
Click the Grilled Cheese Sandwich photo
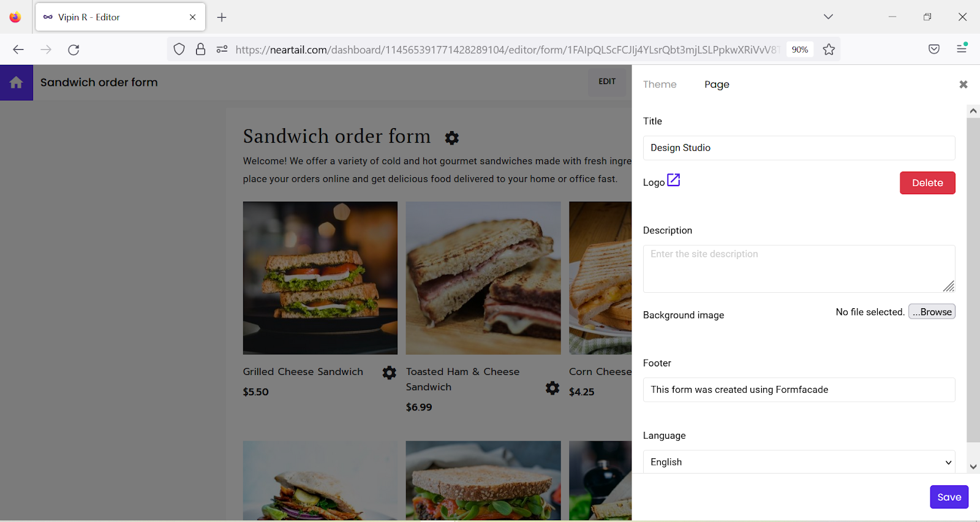[x=320, y=278]
